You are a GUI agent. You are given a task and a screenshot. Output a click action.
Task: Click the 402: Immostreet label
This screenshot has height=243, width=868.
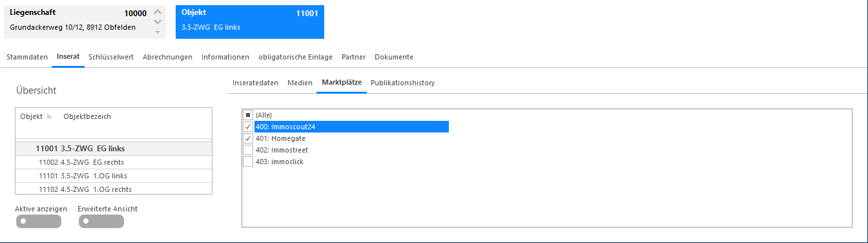point(282,150)
